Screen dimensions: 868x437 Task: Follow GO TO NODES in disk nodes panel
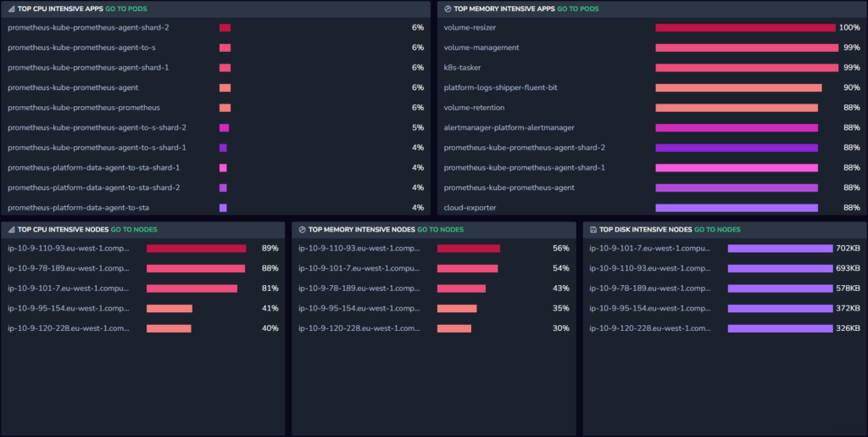pyautogui.click(x=717, y=229)
